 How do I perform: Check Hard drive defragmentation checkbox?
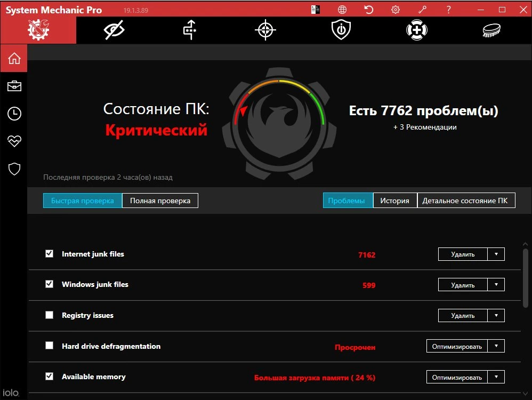[49, 346]
